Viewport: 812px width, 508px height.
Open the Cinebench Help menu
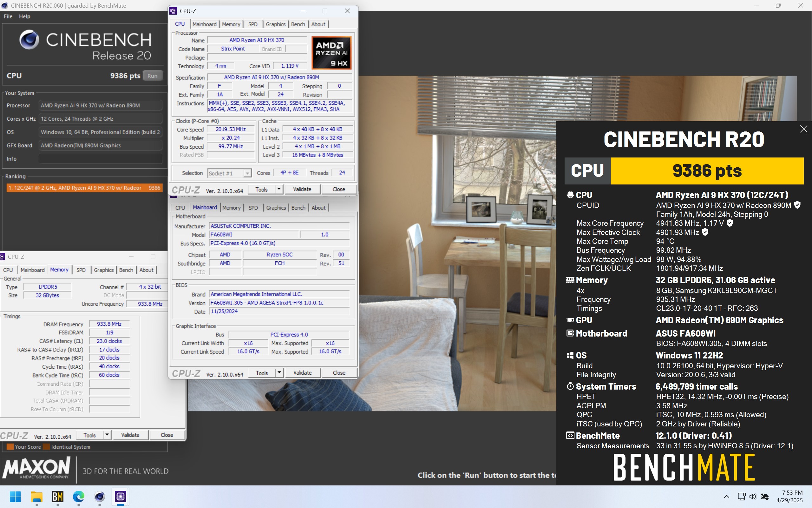[24, 16]
